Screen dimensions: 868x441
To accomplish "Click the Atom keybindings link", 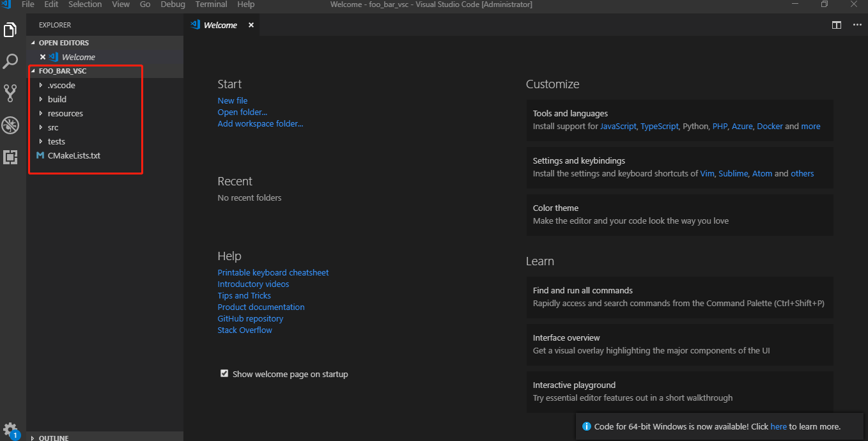I will point(762,173).
